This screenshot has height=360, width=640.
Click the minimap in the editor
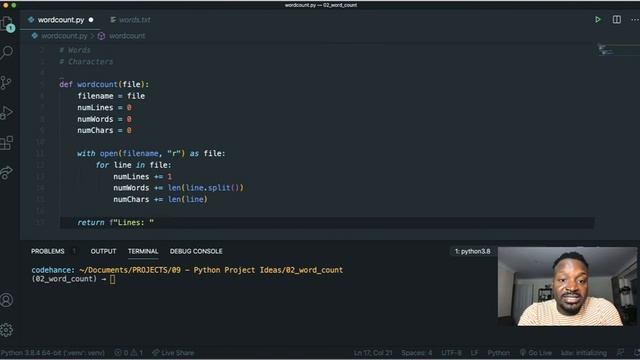click(616, 50)
